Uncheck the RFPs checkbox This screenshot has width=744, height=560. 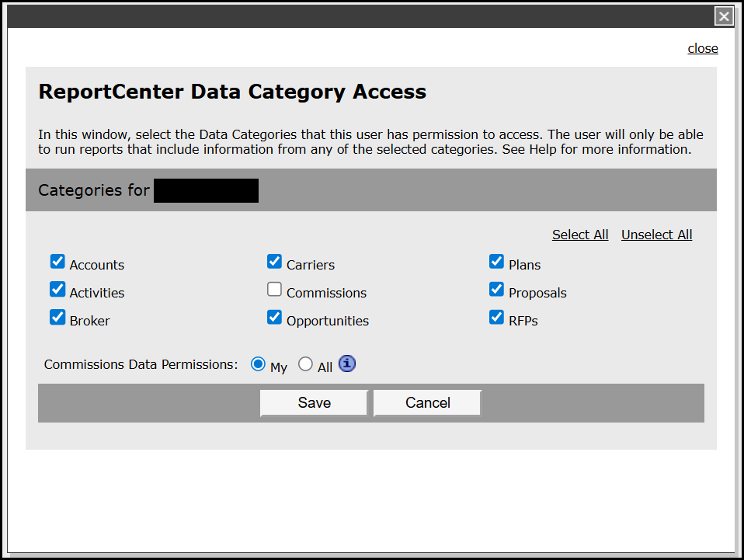click(x=496, y=317)
